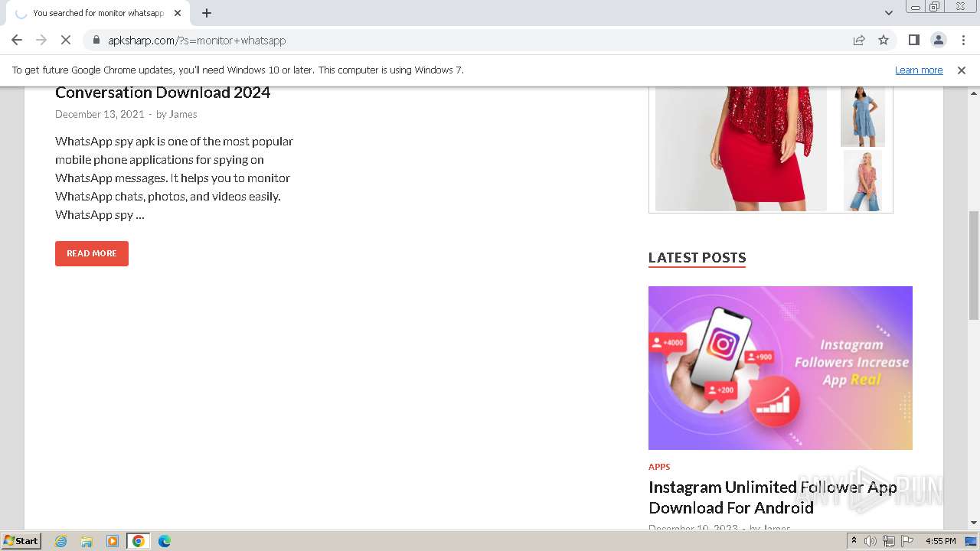The image size is (980, 551).
Task: Click the scrollbar up arrow
Action: click(974, 93)
